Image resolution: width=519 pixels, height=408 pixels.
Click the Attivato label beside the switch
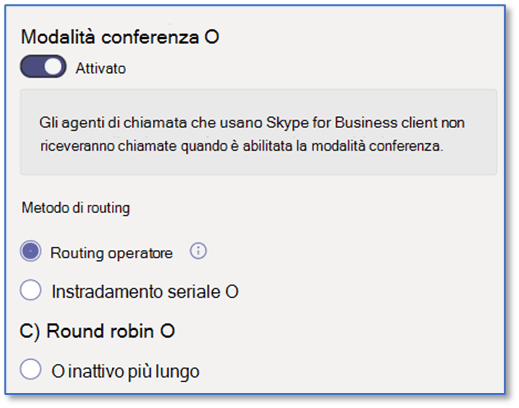[101, 68]
